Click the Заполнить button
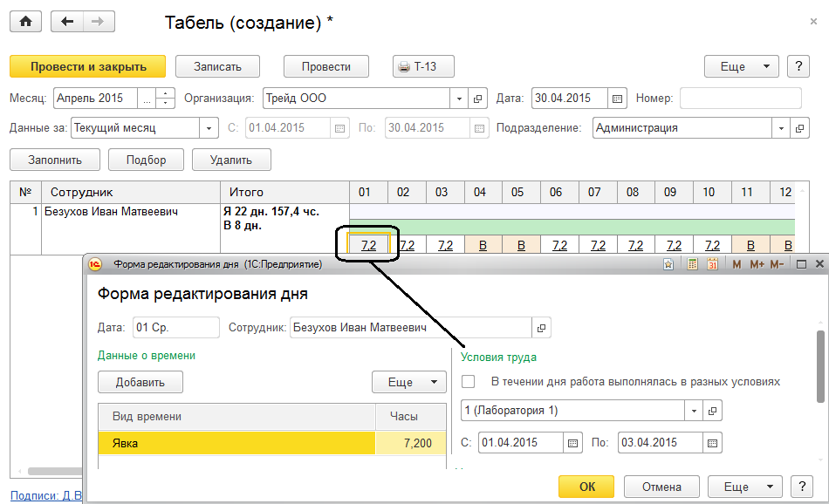Image resolution: width=829 pixels, height=504 pixels. click(55, 160)
